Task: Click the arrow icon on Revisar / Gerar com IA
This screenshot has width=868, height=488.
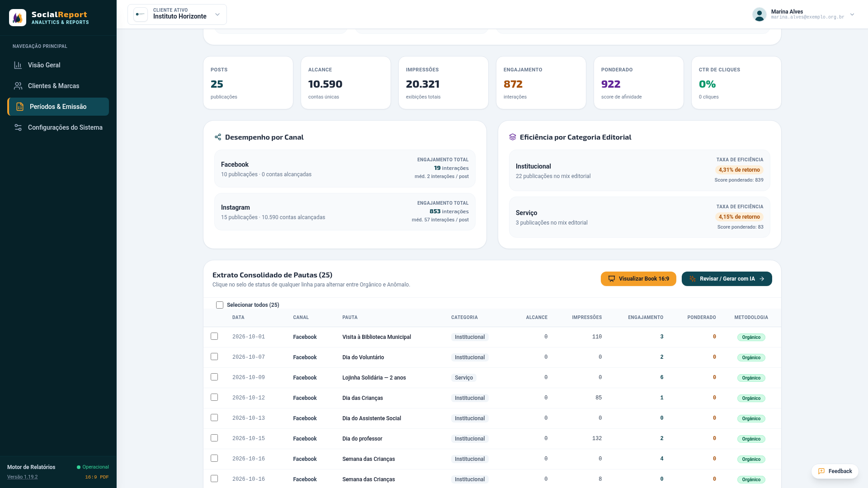Action: point(762,279)
